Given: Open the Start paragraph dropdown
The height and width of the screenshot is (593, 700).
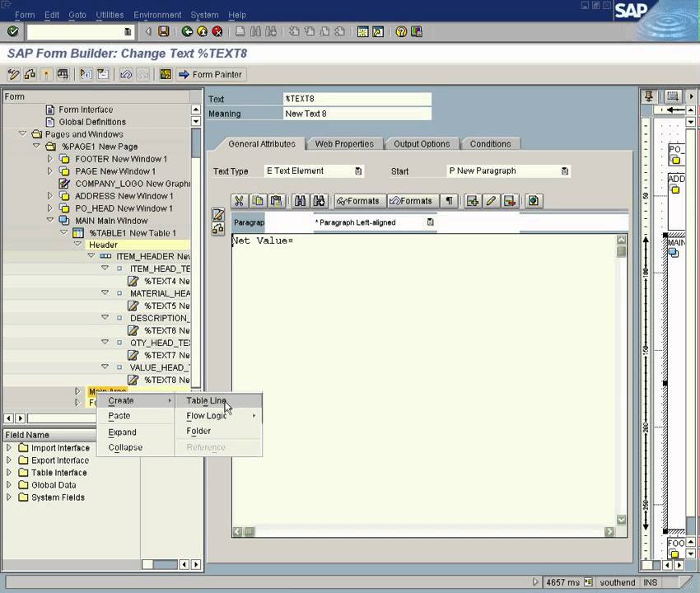Looking at the screenshot, I should tap(565, 171).
